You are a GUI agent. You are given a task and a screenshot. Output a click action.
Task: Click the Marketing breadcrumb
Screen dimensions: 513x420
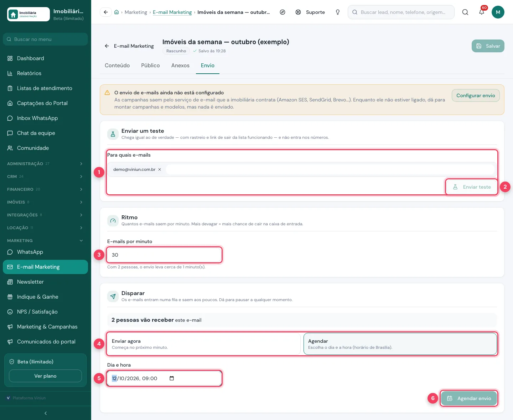(x=136, y=12)
